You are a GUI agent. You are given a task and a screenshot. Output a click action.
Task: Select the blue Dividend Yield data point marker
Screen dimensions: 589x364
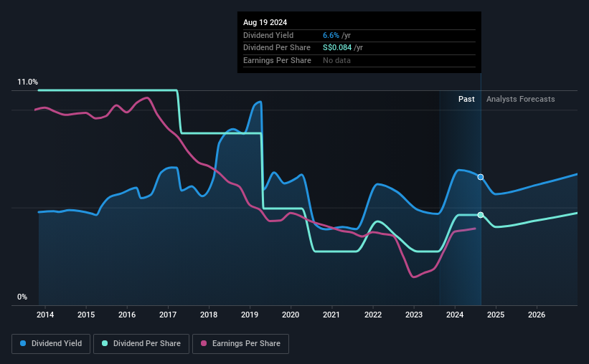(x=481, y=177)
